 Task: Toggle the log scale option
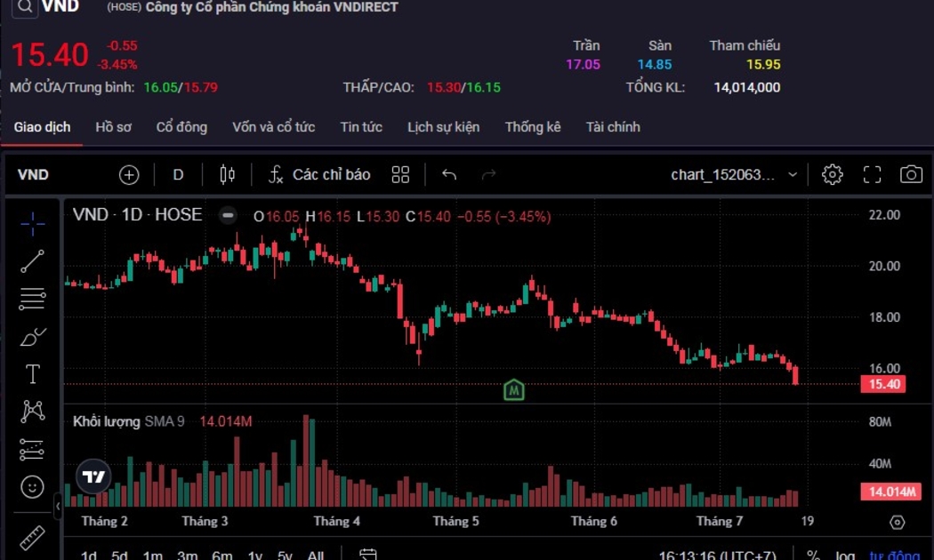845,556
